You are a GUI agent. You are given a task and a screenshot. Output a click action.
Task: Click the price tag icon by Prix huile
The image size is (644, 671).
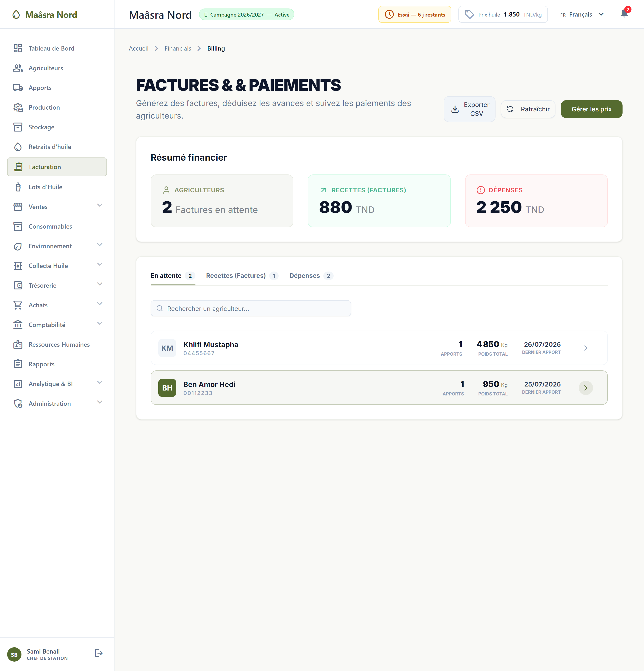[x=470, y=14]
